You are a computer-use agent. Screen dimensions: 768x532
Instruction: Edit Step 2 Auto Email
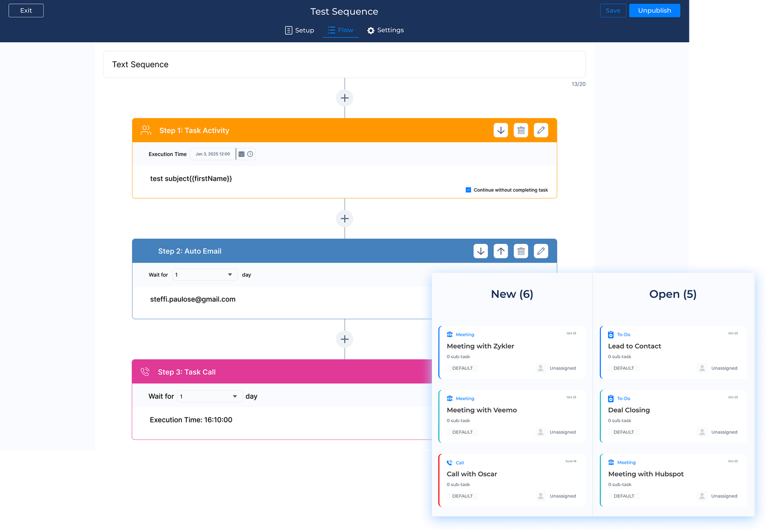coord(541,251)
